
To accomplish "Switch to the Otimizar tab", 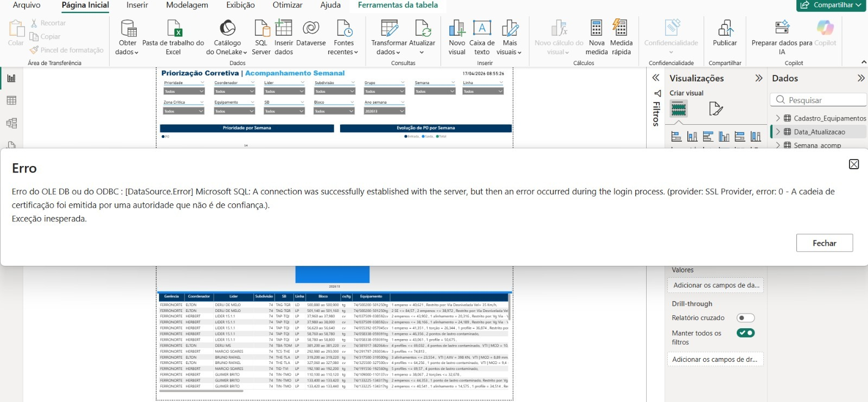I will [288, 5].
